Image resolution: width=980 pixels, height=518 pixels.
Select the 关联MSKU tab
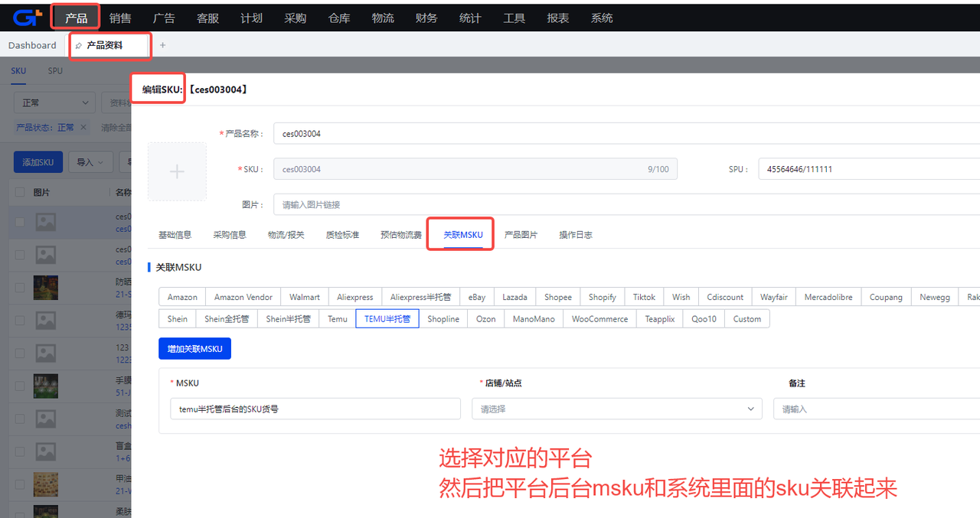click(x=463, y=235)
